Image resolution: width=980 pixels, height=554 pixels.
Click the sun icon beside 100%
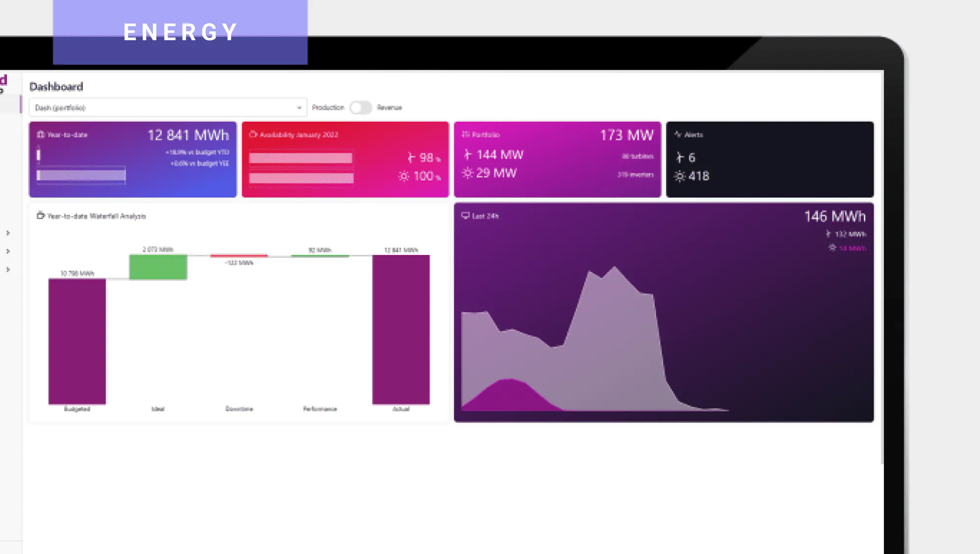click(404, 176)
